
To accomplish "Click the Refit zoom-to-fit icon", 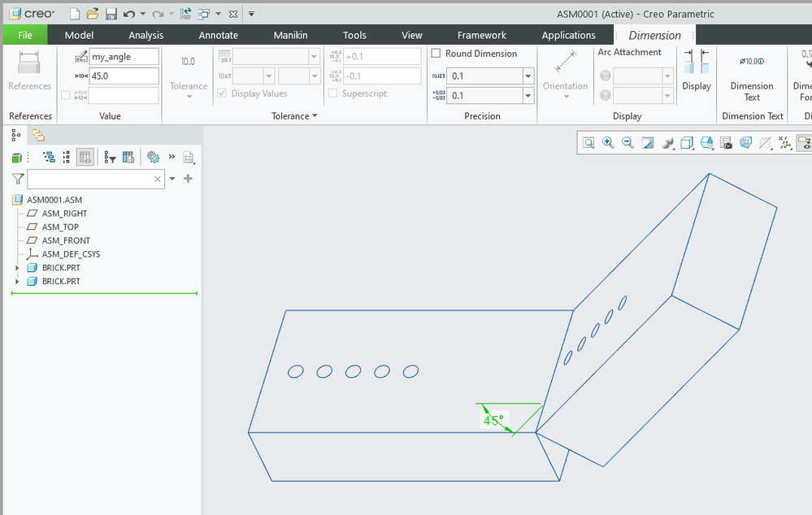I will [x=588, y=143].
